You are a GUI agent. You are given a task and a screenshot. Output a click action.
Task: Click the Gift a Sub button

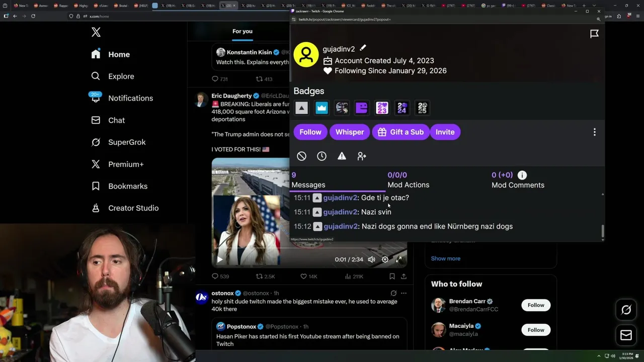pyautogui.click(x=401, y=132)
